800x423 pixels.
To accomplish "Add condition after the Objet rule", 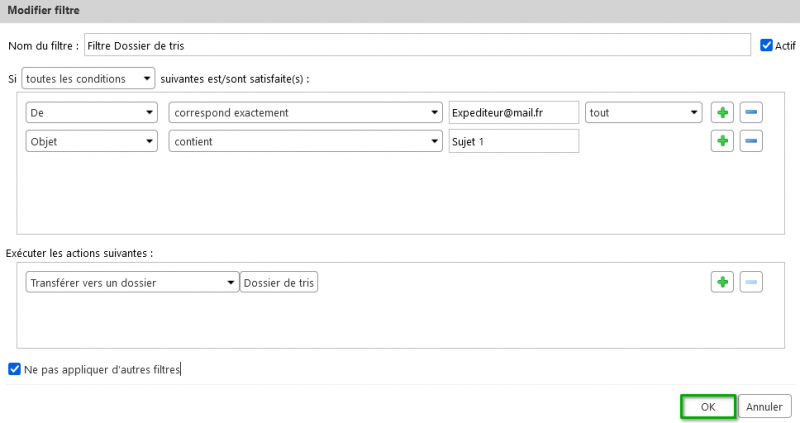I will (722, 141).
